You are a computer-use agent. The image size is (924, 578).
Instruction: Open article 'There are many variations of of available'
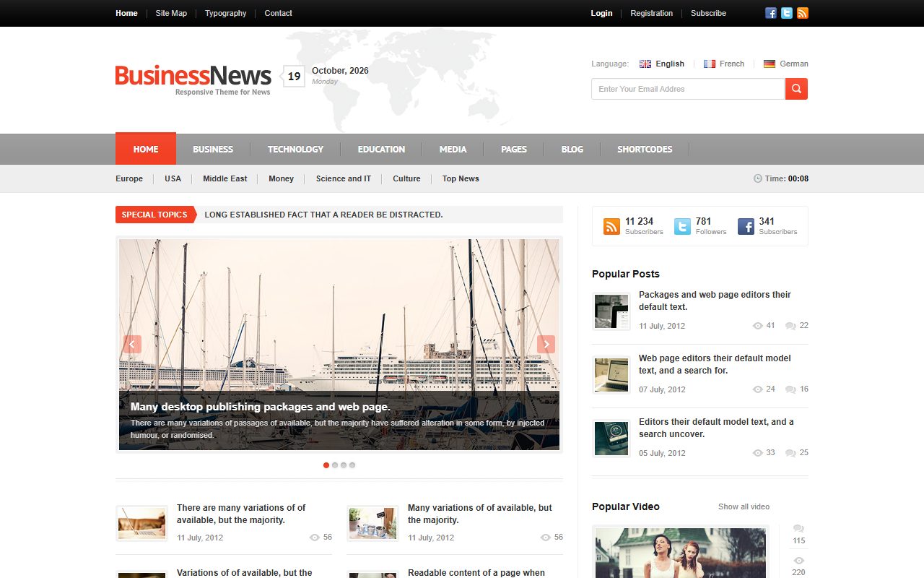click(x=241, y=514)
